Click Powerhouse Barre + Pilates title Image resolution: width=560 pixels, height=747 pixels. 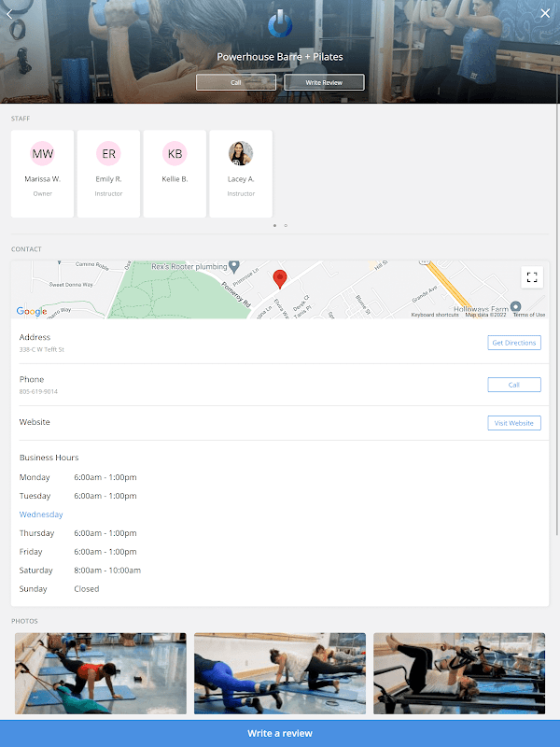[x=280, y=57]
